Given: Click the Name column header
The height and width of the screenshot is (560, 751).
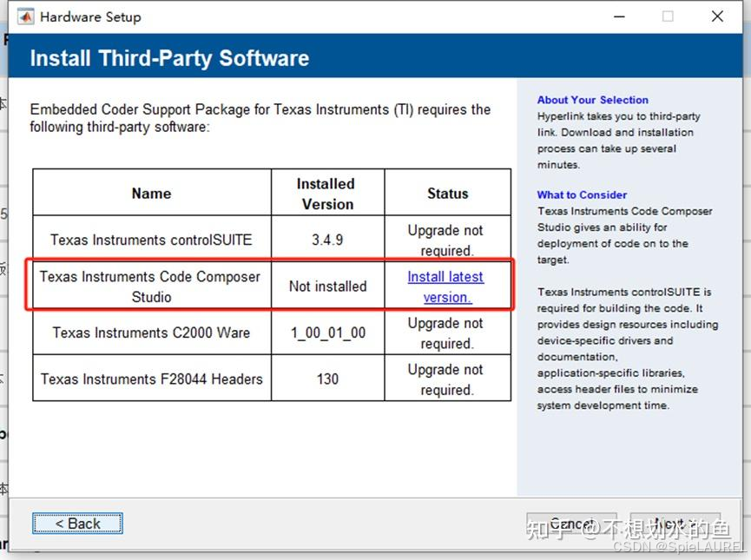Looking at the screenshot, I should point(152,193).
